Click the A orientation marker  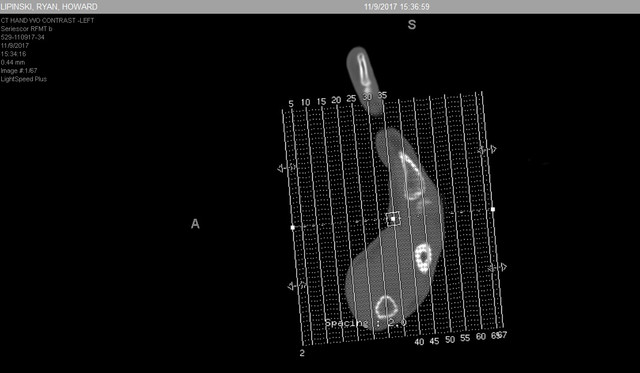pos(195,224)
